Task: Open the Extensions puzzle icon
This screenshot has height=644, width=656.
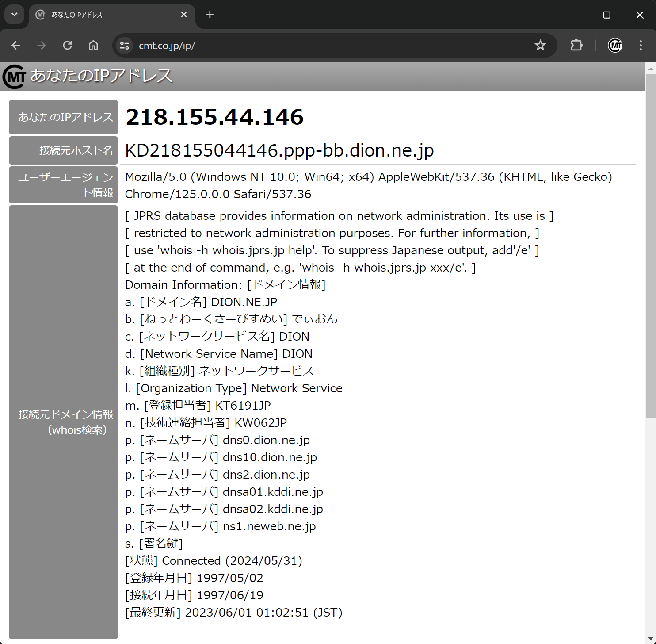Action: (x=576, y=46)
